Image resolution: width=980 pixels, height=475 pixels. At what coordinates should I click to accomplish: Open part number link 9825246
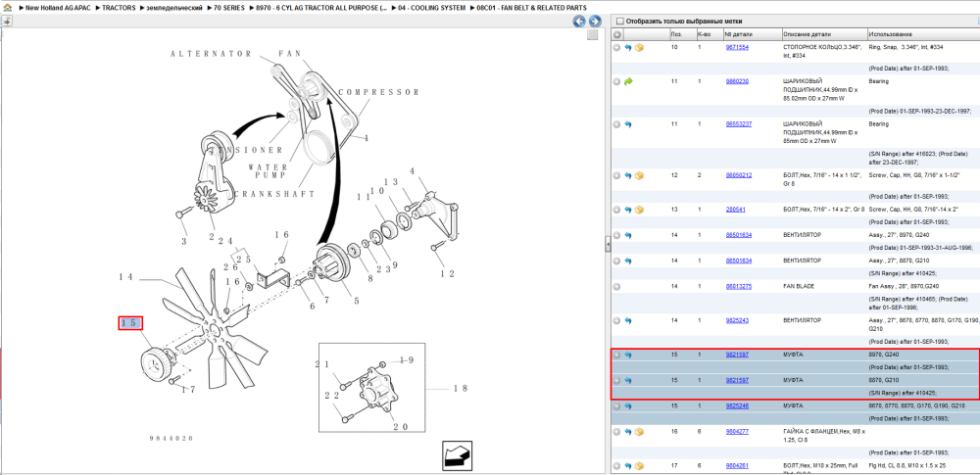point(737,405)
